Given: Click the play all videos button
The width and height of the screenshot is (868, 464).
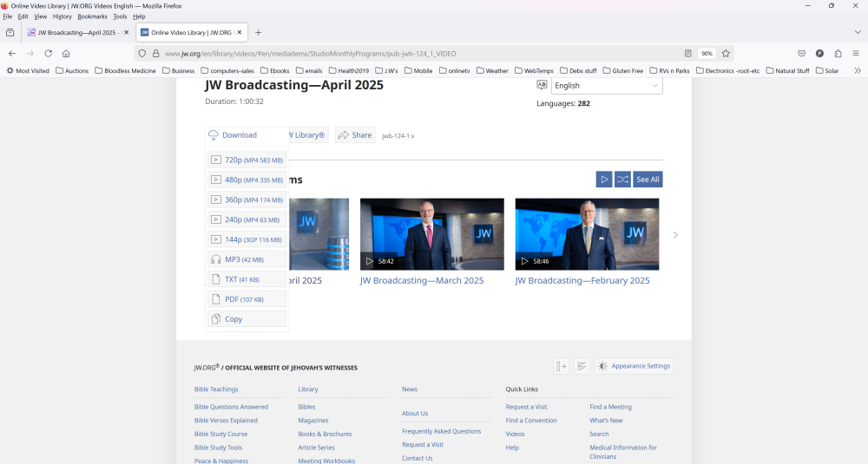Looking at the screenshot, I should (603, 180).
